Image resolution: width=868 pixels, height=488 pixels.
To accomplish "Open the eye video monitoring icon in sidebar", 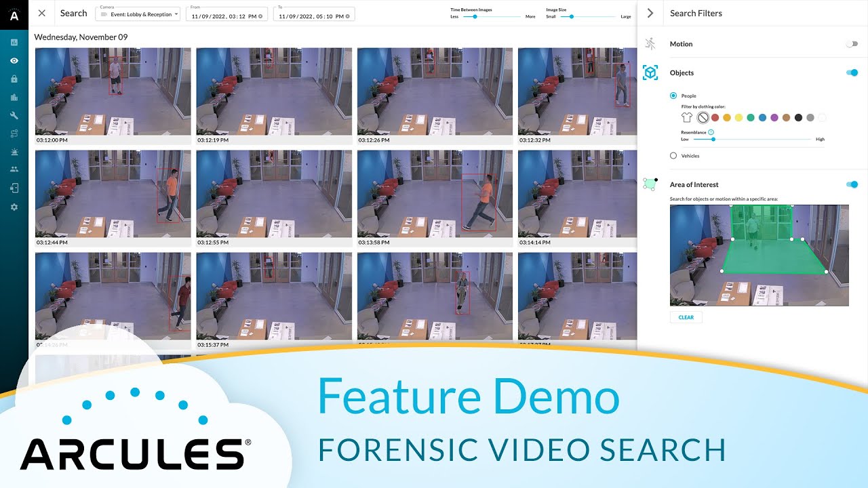I will coord(14,61).
